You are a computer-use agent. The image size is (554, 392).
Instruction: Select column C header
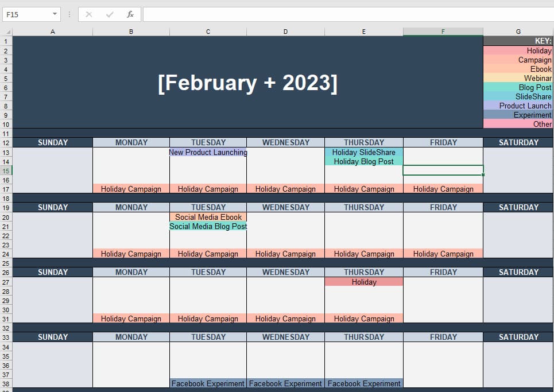coord(208,32)
